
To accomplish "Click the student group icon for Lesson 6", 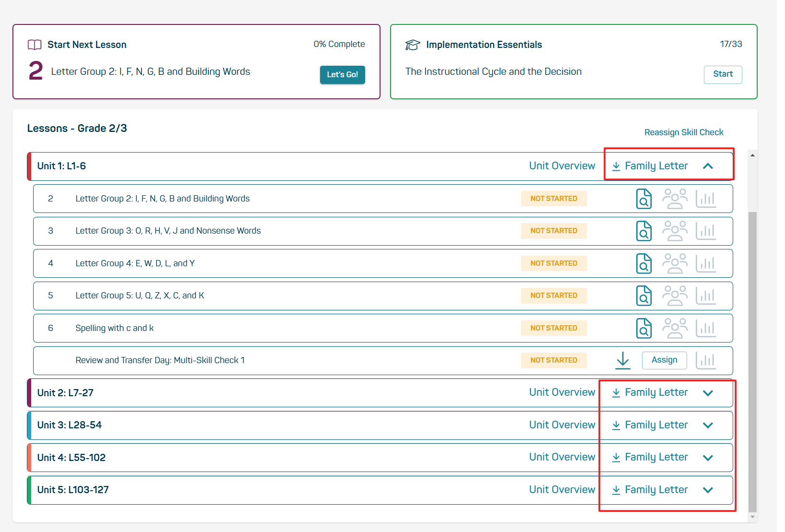I will click(675, 328).
